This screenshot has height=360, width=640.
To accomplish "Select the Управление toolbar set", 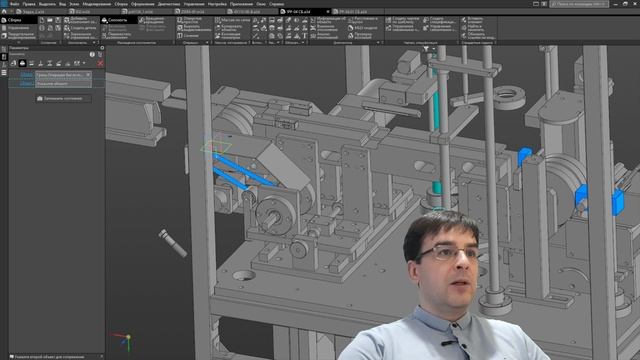I will point(18,28).
